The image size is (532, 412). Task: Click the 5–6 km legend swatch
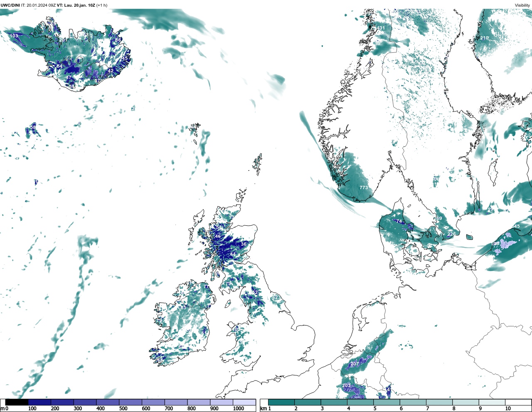click(387, 402)
